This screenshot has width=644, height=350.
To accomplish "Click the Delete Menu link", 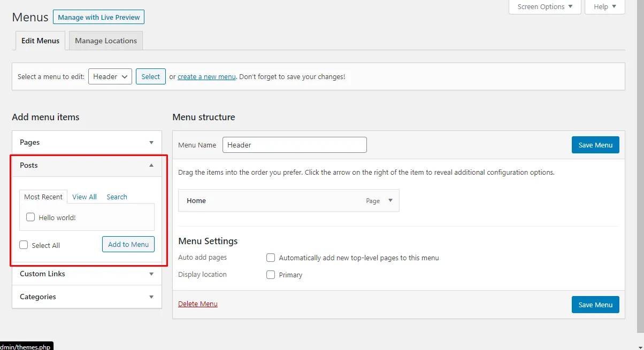I will [x=198, y=304].
